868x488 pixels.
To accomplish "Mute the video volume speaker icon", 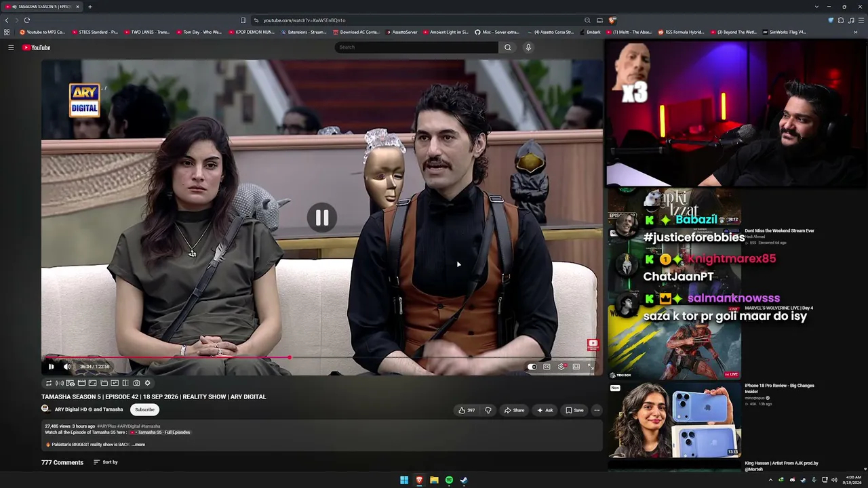I will tap(67, 367).
